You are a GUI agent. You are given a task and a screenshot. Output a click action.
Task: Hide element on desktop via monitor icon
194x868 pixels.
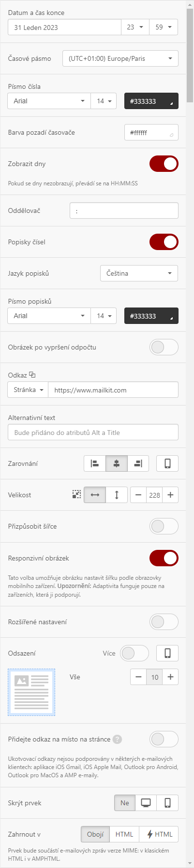pos(146,803)
